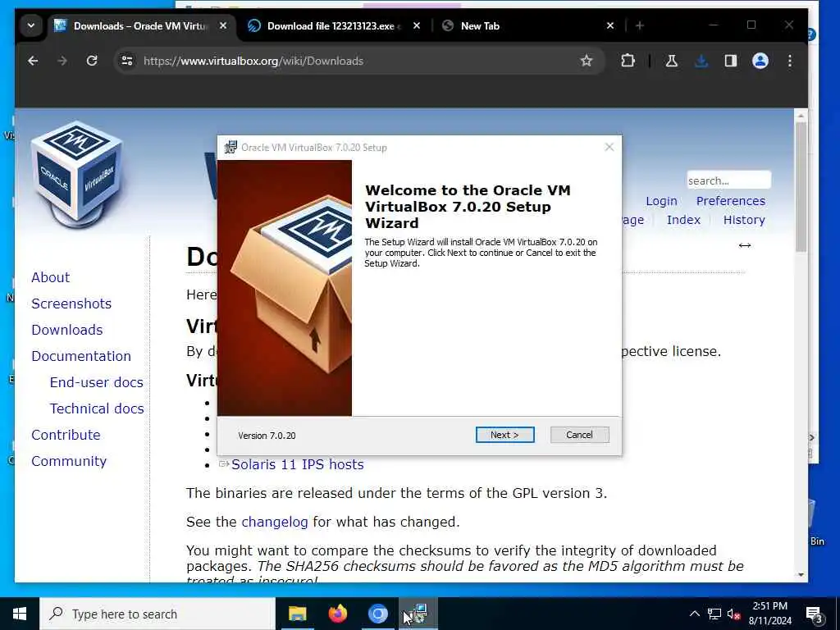840x630 pixels.
Task: Open the muted volume tray icon
Action: click(733, 614)
